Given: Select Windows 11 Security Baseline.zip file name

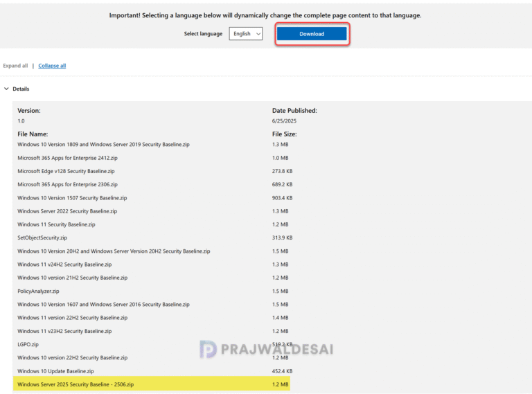Looking at the screenshot, I should click(x=56, y=224).
